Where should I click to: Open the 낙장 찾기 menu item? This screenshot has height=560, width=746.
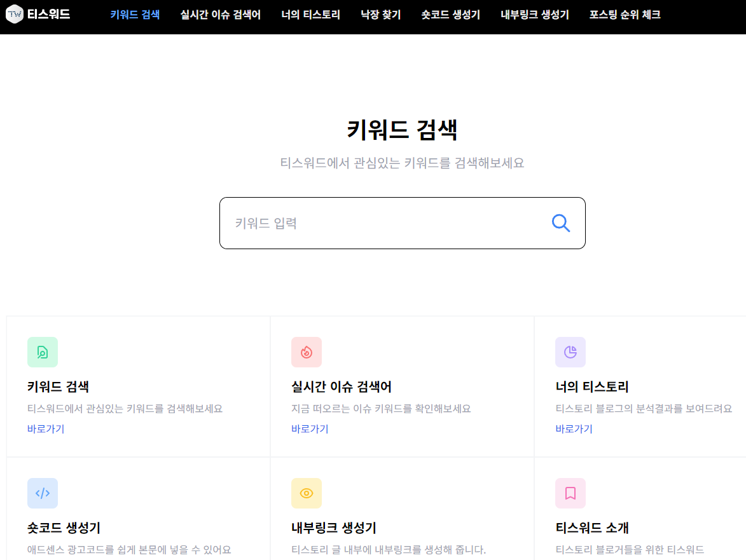click(380, 15)
